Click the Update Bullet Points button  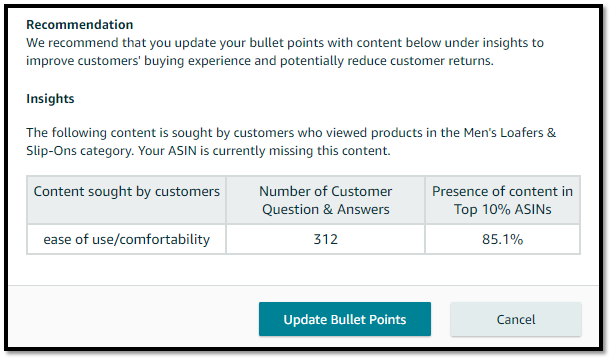click(345, 319)
